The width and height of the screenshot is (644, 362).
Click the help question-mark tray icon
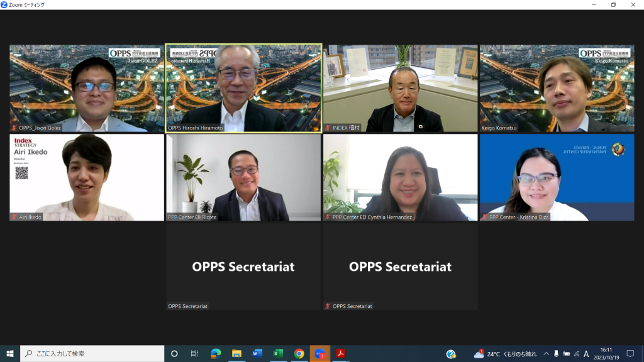[x=451, y=354]
